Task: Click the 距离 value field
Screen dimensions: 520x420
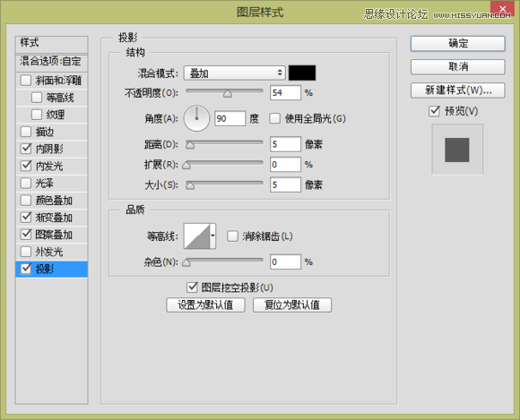Action: click(285, 144)
